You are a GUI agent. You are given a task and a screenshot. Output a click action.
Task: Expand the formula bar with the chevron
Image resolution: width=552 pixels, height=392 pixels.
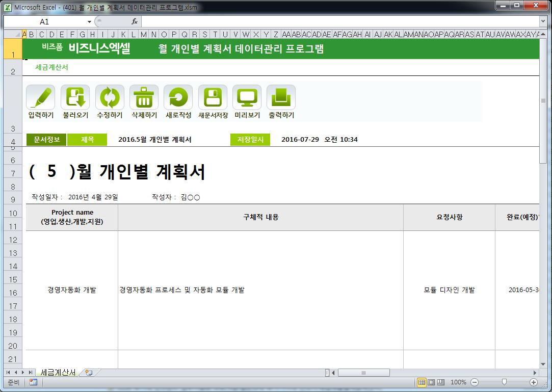tap(543, 21)
